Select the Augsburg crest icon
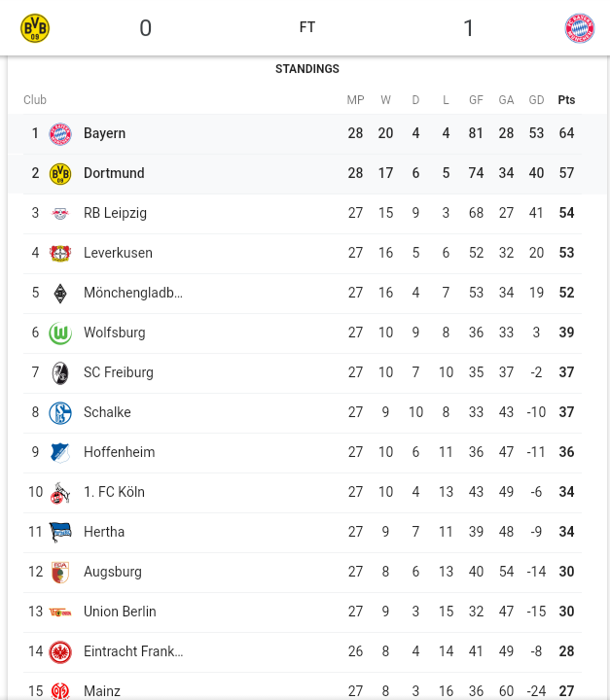 pos(60,573)
